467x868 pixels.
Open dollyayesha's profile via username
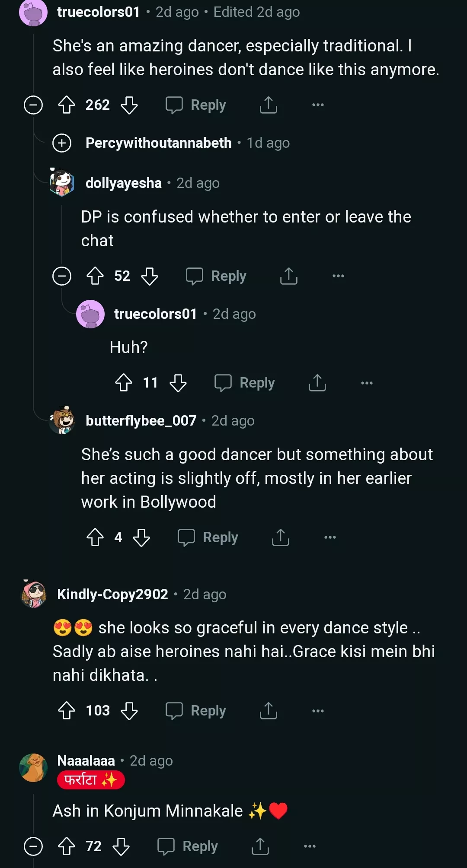[124, 183]
